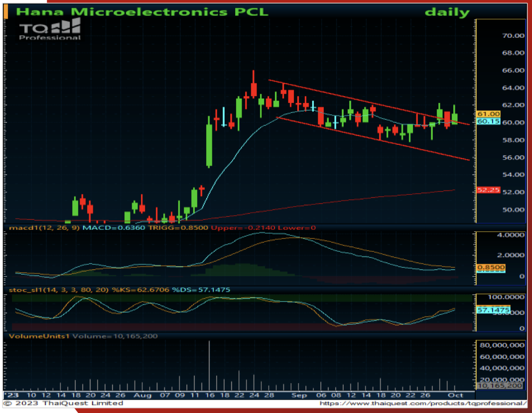
Task: Click the Hana Microelectronics PCL chart title
Action: [x=142, y=12]
